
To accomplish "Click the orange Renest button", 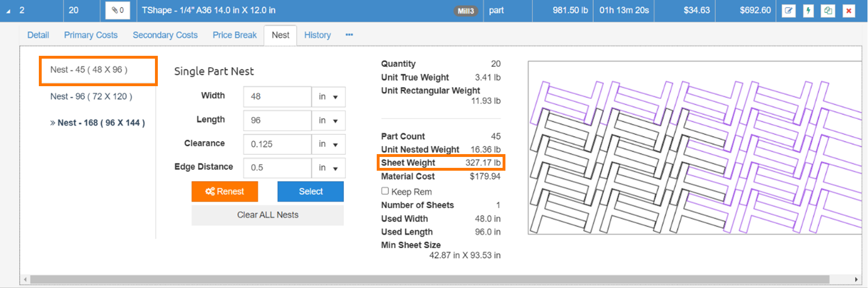I will pos(225,191).
